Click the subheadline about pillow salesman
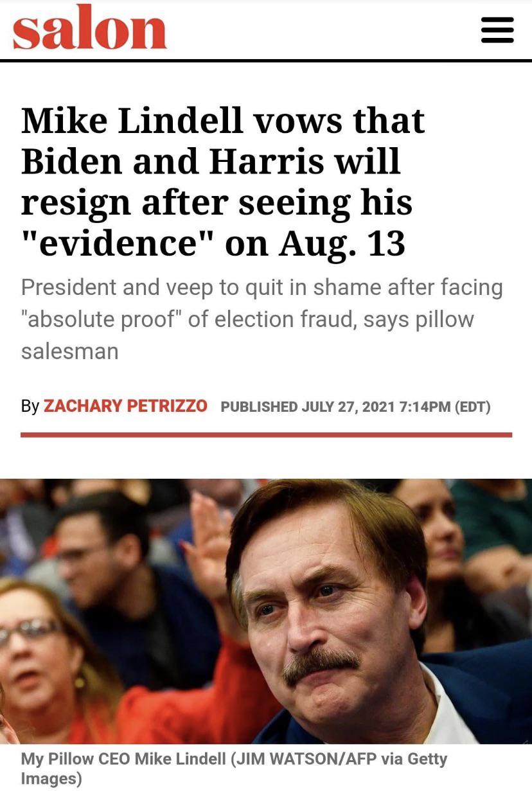Viewport: 532px width, 791px height. click(262, 319)
